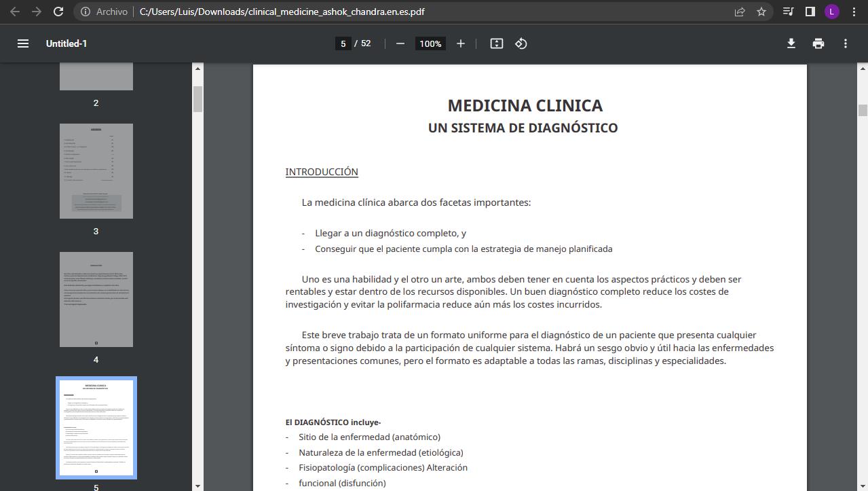This screenshot has width=868, height=491.
Task: Click the fit to page icon
Action: coord(497,43)
